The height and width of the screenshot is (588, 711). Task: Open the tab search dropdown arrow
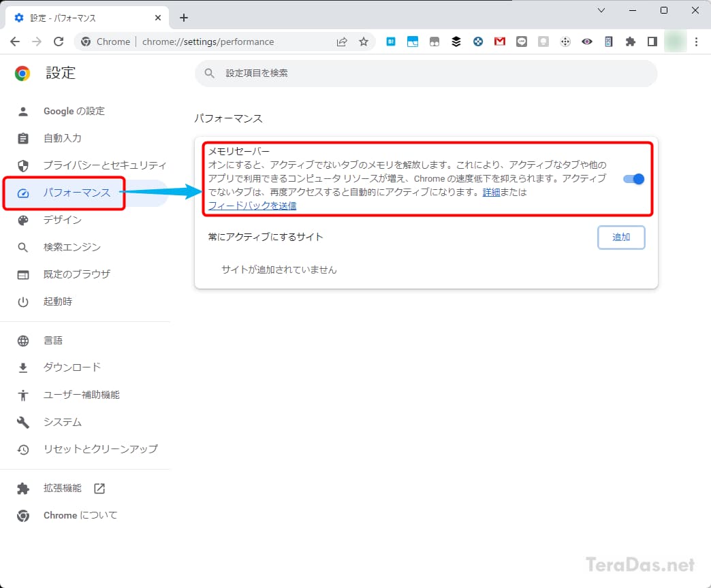601,10
